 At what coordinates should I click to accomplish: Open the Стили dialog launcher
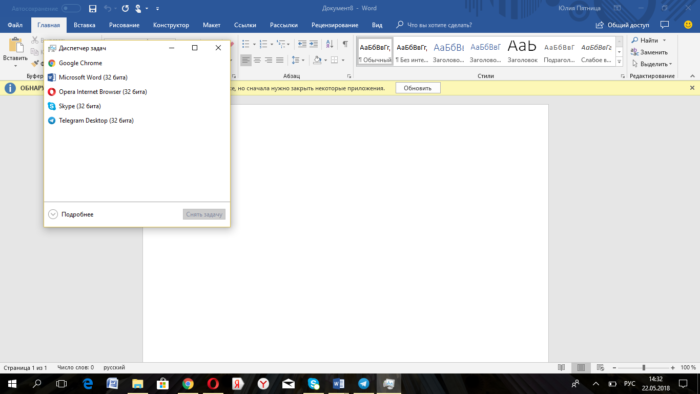pos(622,76)
